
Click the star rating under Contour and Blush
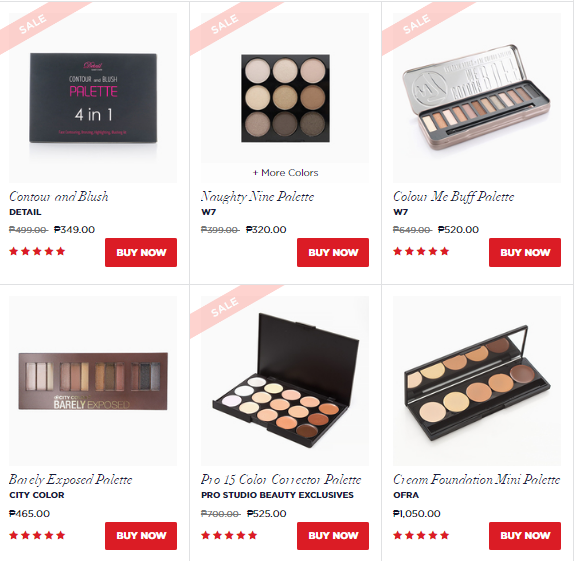[x=37, y=251]
